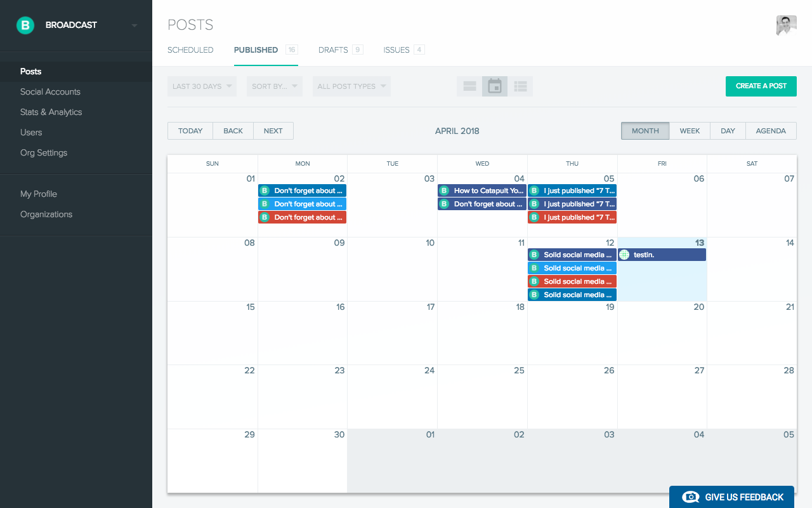Switch to the list view icon
Screen dimensions: 812x508
[x=520, y=86]
